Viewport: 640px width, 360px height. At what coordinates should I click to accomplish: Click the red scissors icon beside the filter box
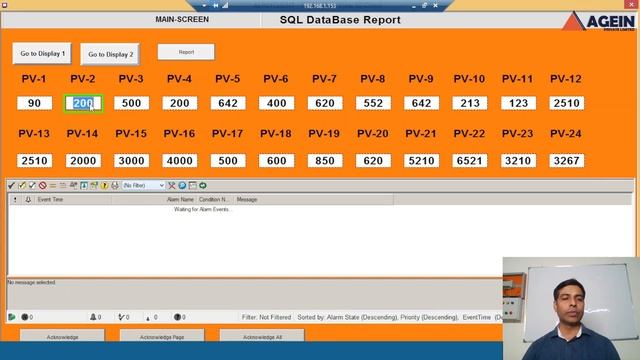[172, 186]
